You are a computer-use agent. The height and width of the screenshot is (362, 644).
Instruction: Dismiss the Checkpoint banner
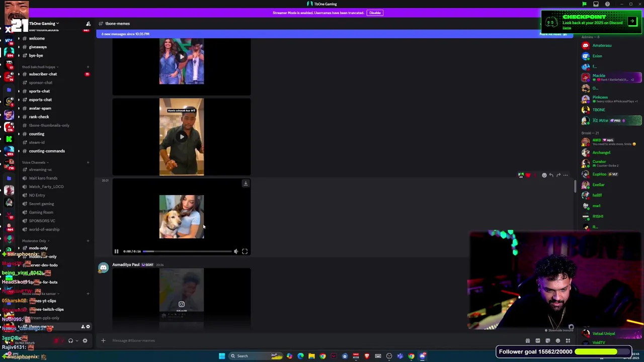(567, 28)
